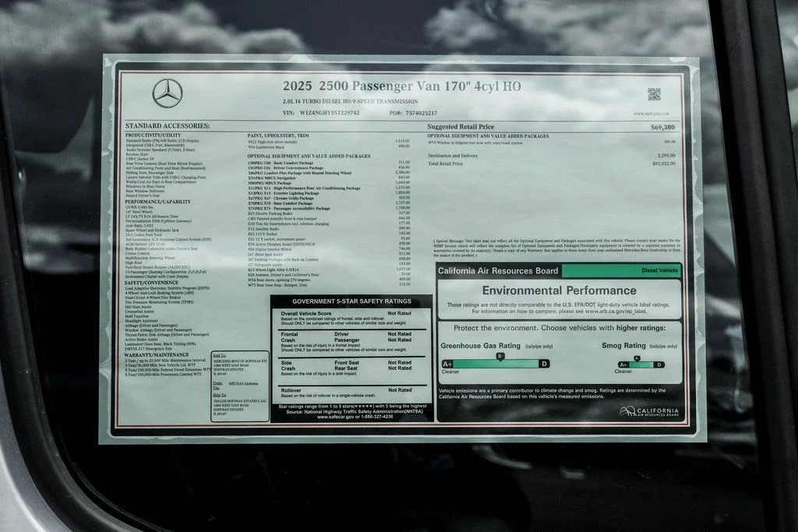Click '5-Year/100,000-Mile Powertrain Limited WTY'
The height and width of the screenshot is (532, 798).
163,375
